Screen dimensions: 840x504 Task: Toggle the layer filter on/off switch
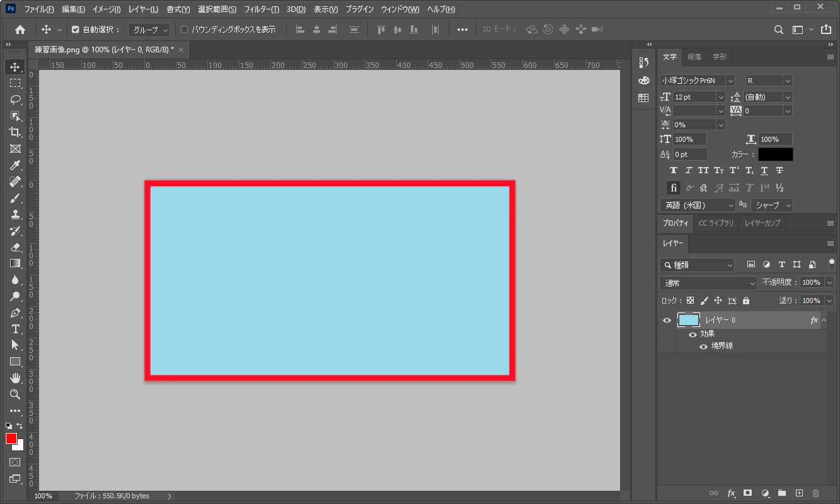click(832, 263)
